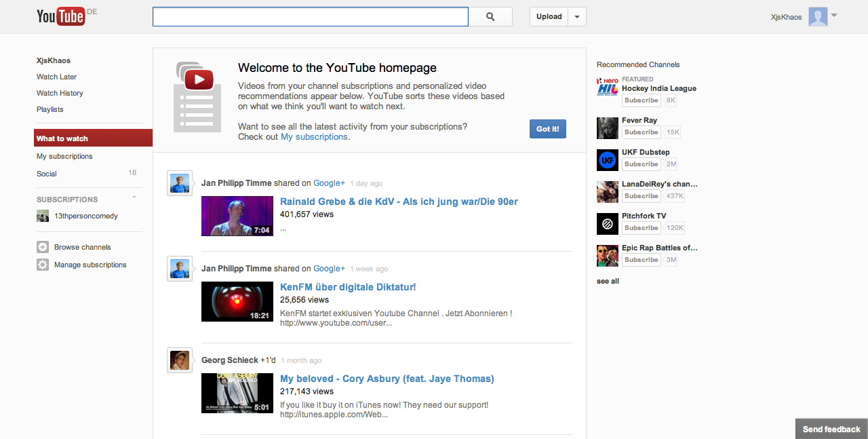Subscribe to Pitchfork TV
This screenshot has height=439, width=868.
tap(641, 228)
